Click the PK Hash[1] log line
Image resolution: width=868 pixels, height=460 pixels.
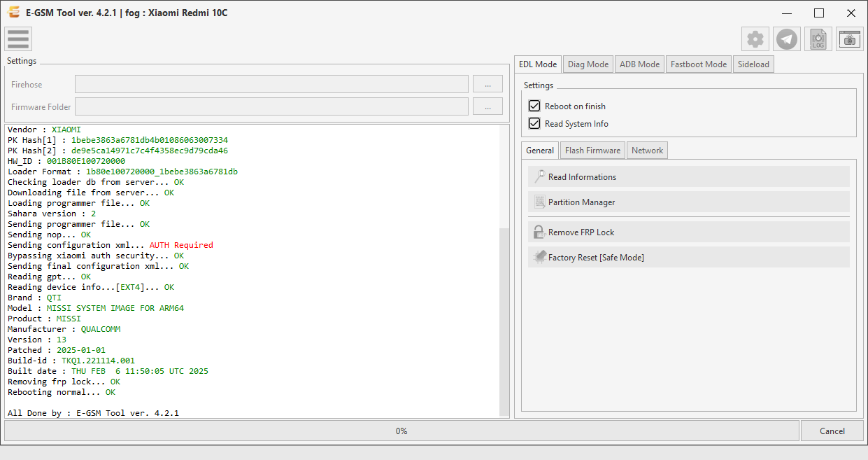118,140
